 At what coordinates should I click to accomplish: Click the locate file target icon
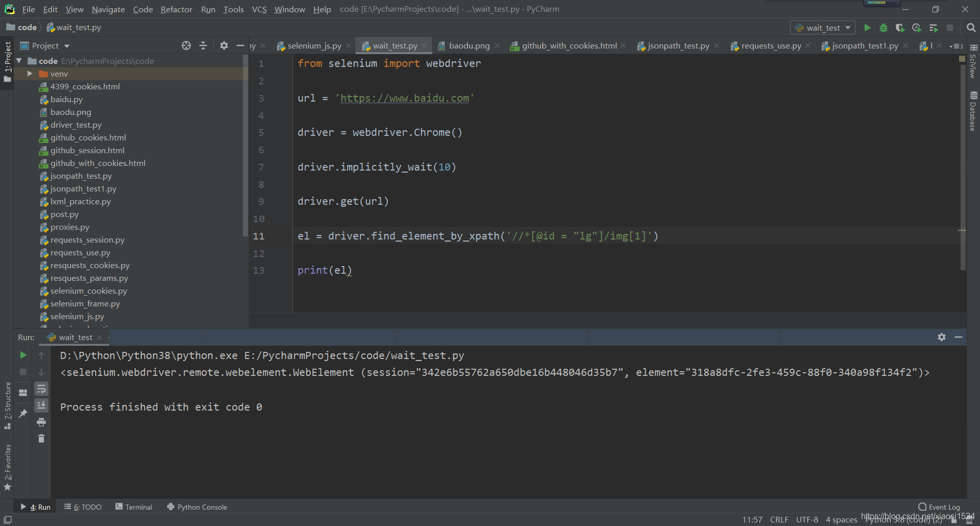(x=186, y=45)
